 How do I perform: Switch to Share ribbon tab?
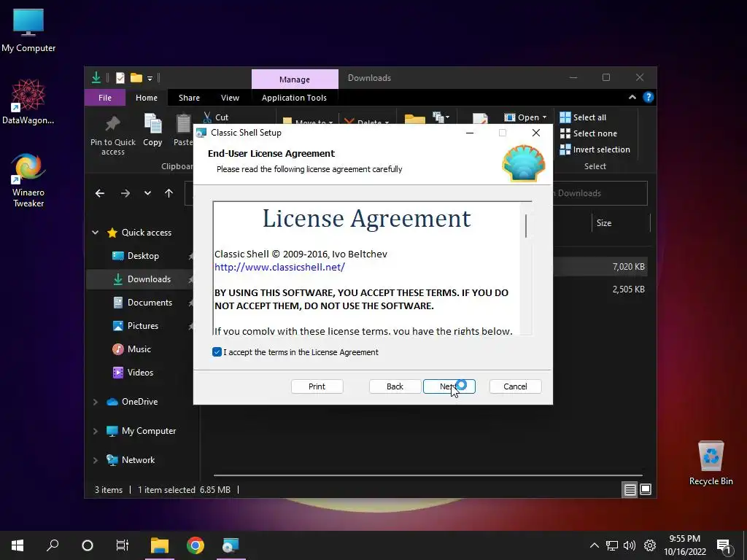(189, 98)
